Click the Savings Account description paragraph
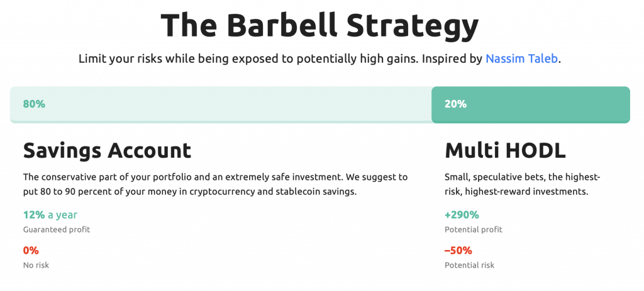644x291 pixels. 215,184
